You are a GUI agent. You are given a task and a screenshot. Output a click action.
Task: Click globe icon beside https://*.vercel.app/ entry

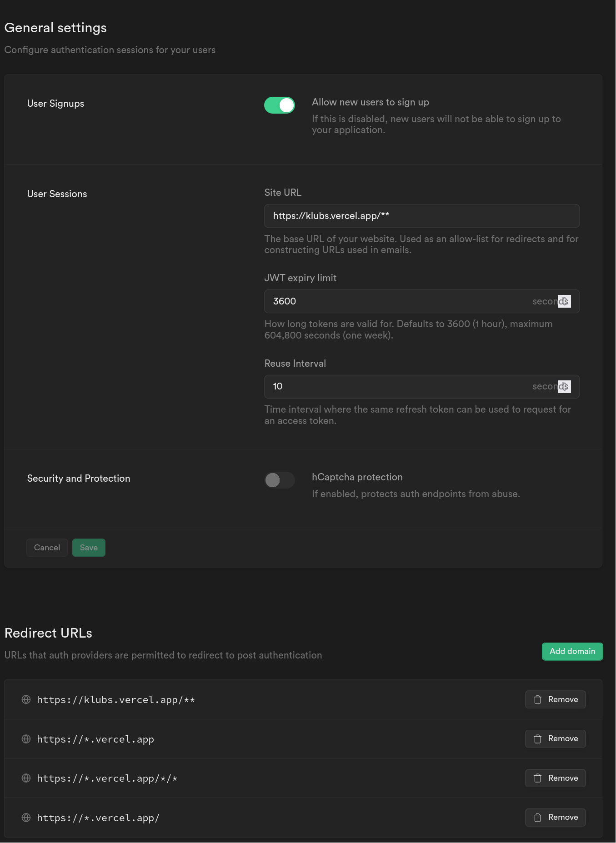point(26,818)
